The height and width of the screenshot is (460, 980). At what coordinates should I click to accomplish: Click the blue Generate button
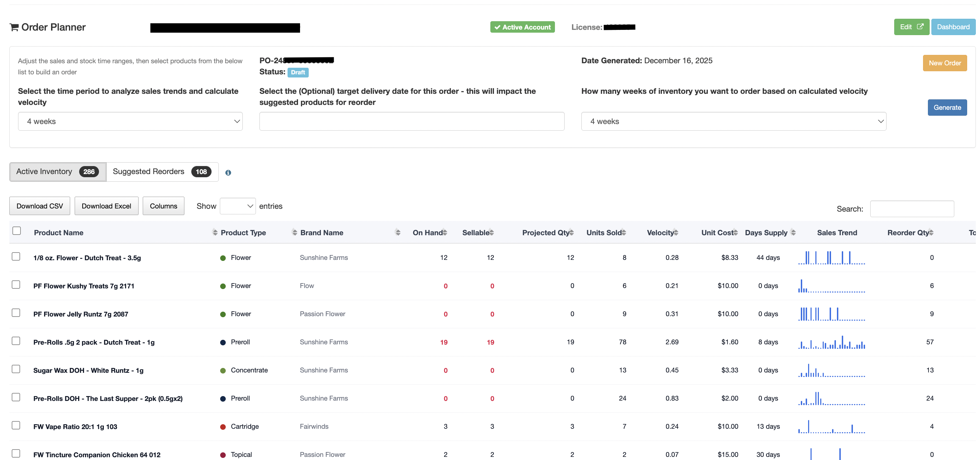click(947, 107)
